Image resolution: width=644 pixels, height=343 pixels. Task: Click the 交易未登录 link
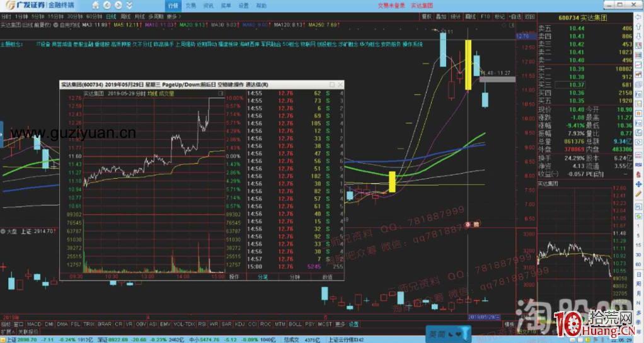pos(391,6)
